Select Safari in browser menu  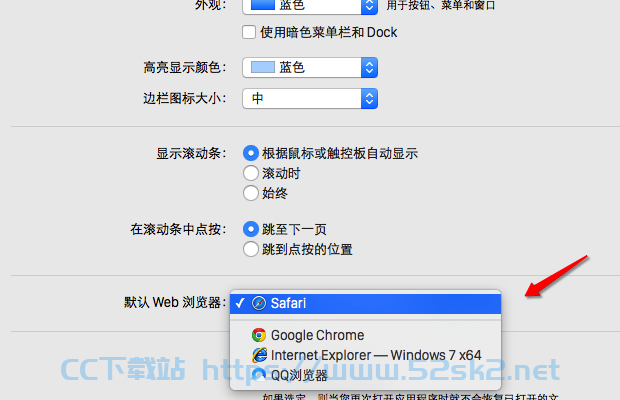pos(365,304)
